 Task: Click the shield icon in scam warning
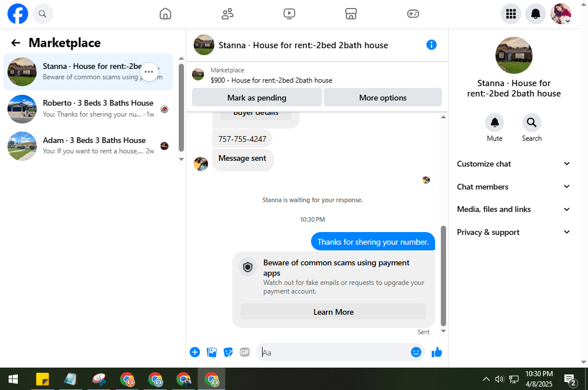pos(248,267)
